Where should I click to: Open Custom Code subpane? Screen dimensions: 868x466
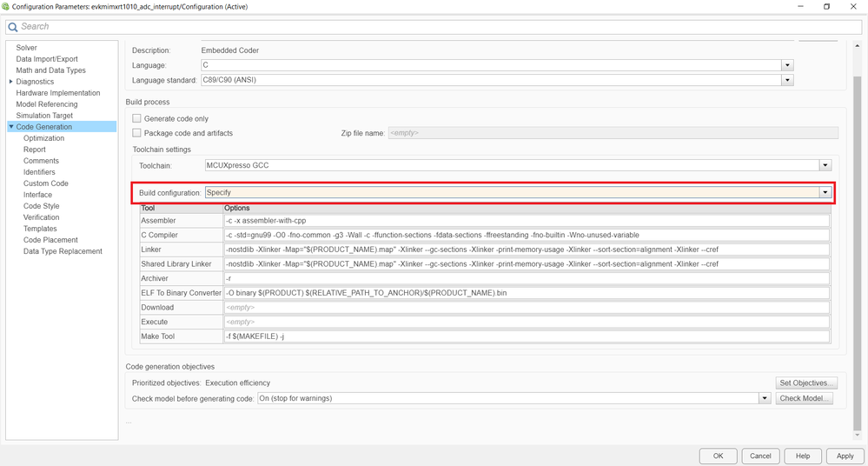pyautogui.click(x=46, y=183)
